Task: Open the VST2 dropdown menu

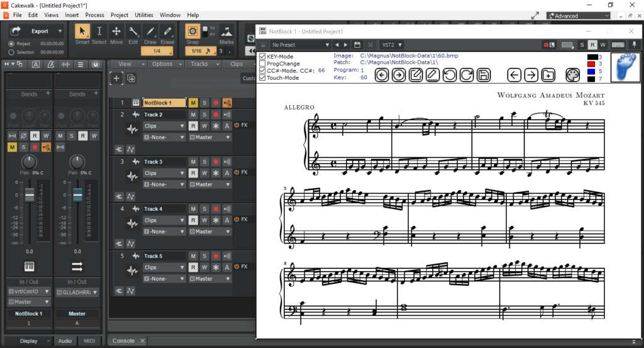Action: [x=392, y=45]
